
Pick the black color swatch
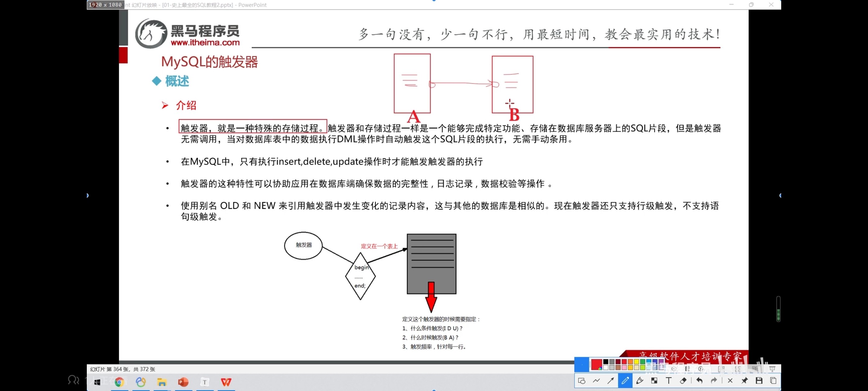tap(606, 362)
